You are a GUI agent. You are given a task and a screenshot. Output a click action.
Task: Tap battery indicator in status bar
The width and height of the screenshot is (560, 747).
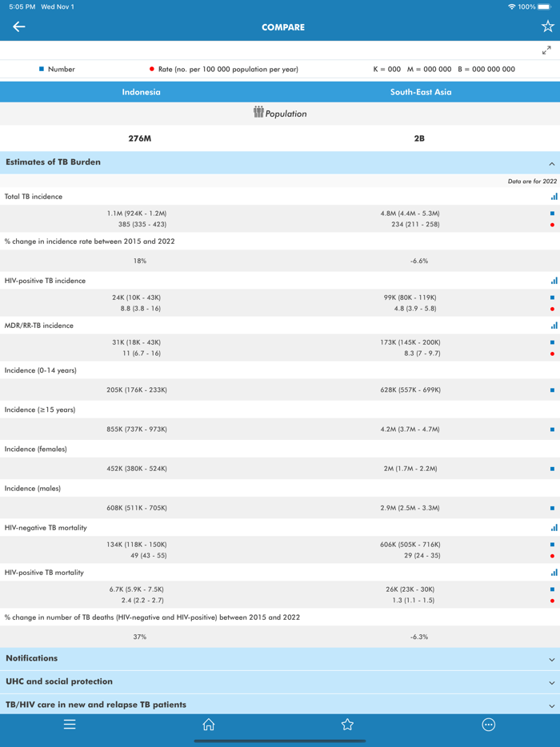545,6
